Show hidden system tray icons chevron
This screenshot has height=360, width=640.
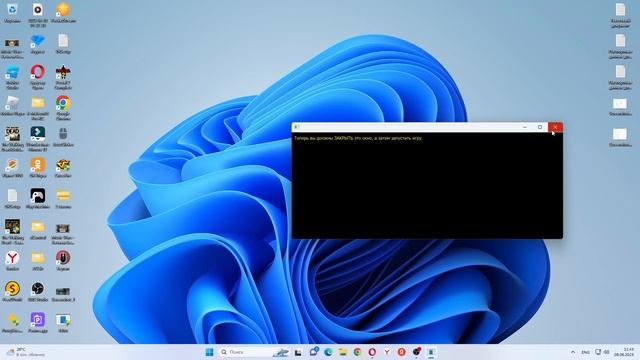[573, 352]
